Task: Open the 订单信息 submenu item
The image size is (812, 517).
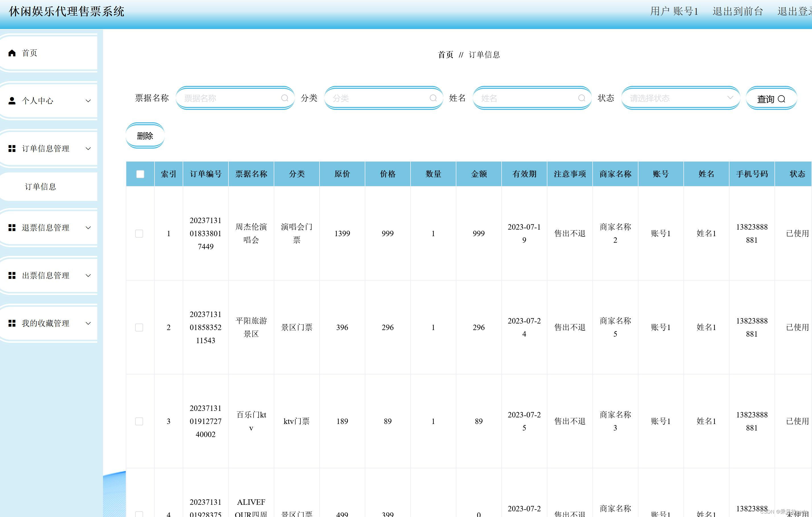Action: (40, 186)
